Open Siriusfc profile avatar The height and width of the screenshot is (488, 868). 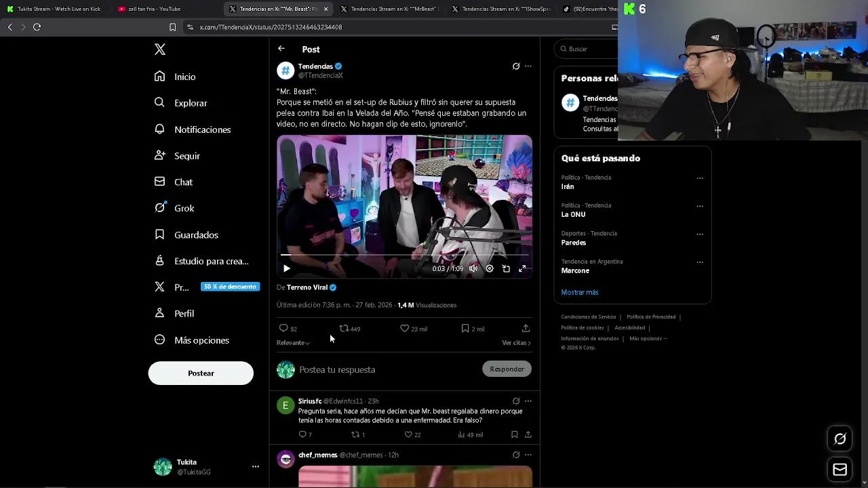coord(285,405)
